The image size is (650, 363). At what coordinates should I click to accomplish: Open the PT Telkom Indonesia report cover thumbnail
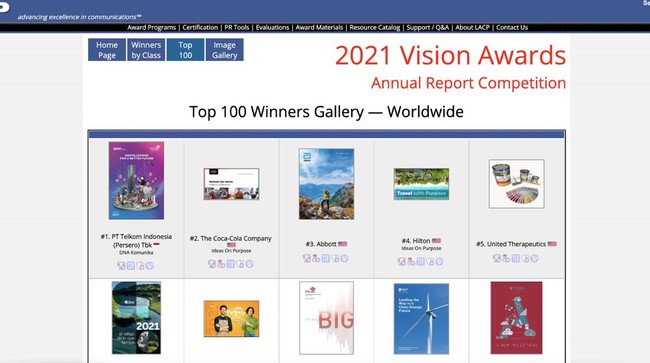click(136, 181)
